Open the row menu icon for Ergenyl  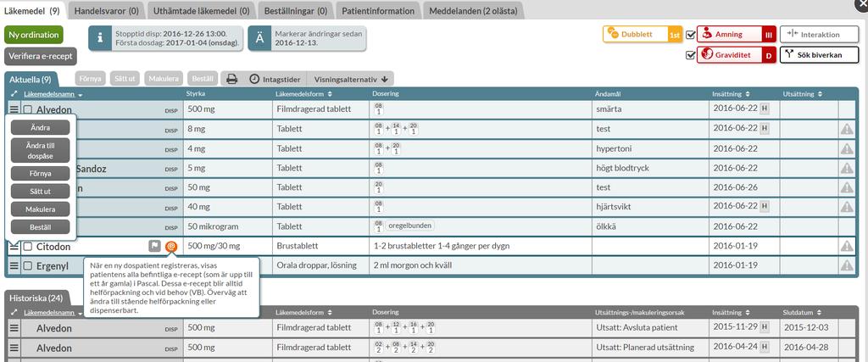coord(14,265)
